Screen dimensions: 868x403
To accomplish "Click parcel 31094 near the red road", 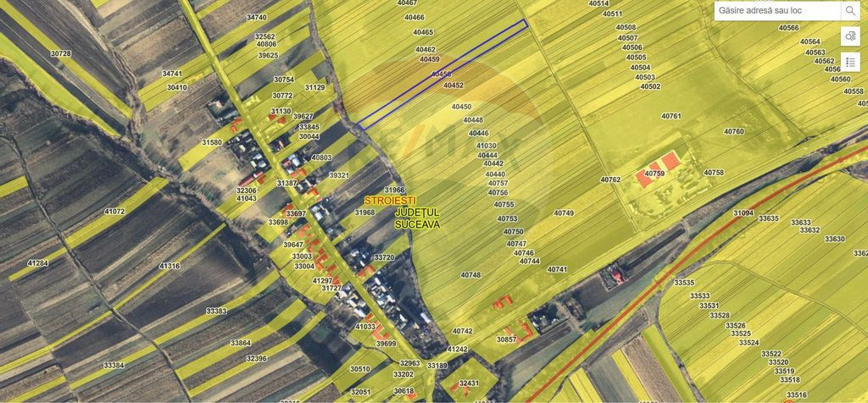I will coord(743,213).
